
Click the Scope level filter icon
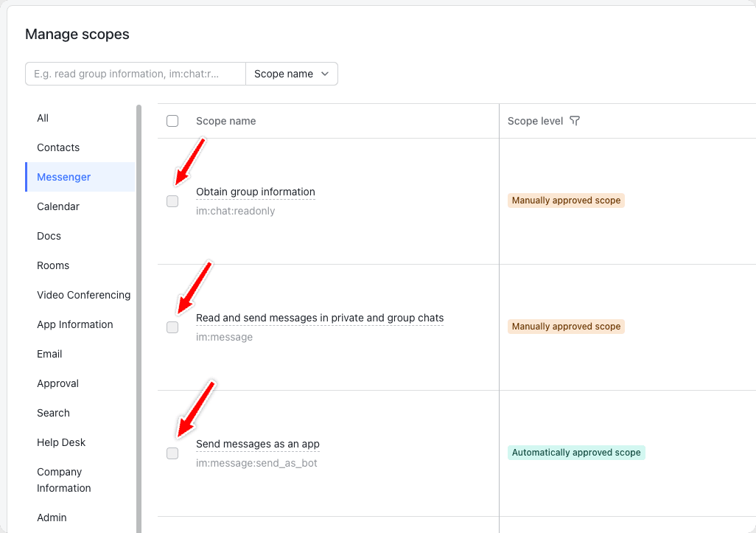[575, 121]
